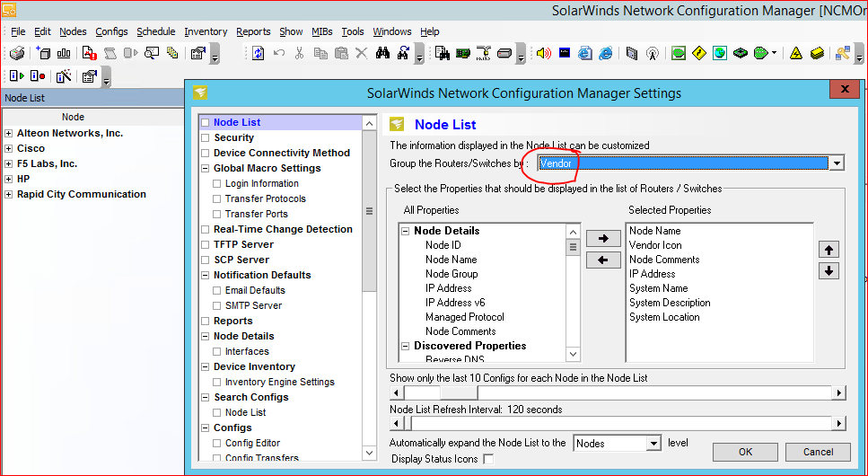
Task: Open the Schedule menu
Action: pyautogui.click(x=156, y=31)
